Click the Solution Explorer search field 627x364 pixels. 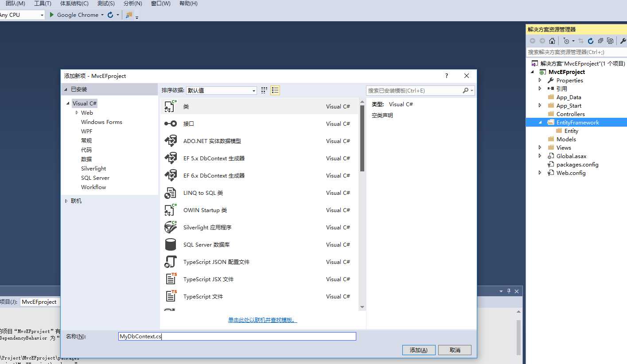click(x=576, y=52)
